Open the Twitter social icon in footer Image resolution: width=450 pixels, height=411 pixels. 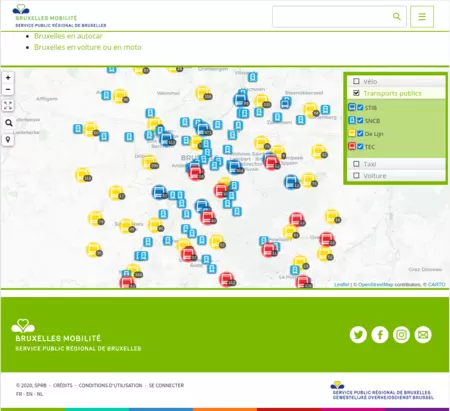358,335
